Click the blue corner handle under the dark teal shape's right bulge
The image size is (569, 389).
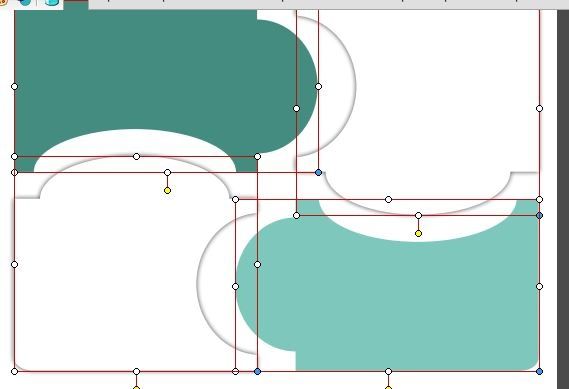tap(318, 172)
